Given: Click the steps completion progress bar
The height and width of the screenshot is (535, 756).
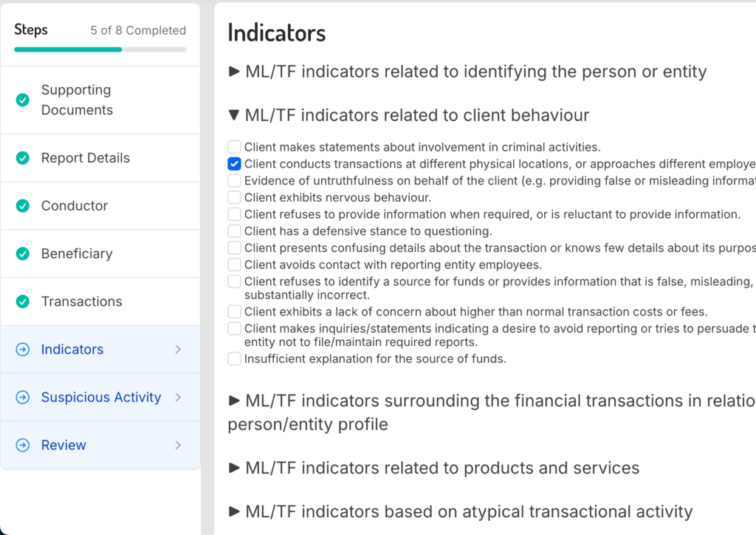Looking at the screenshot, I should [x=100, y=50].
